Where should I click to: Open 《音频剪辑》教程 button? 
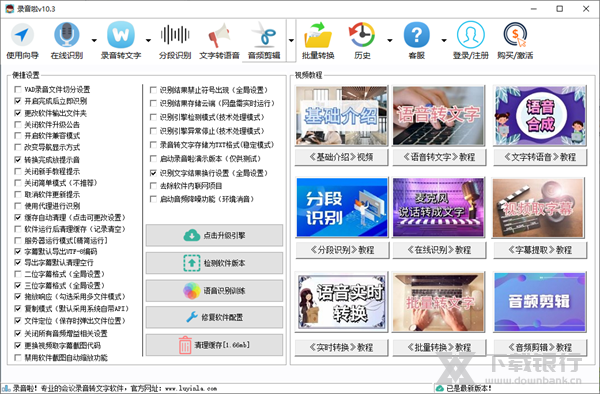[540, 347]
